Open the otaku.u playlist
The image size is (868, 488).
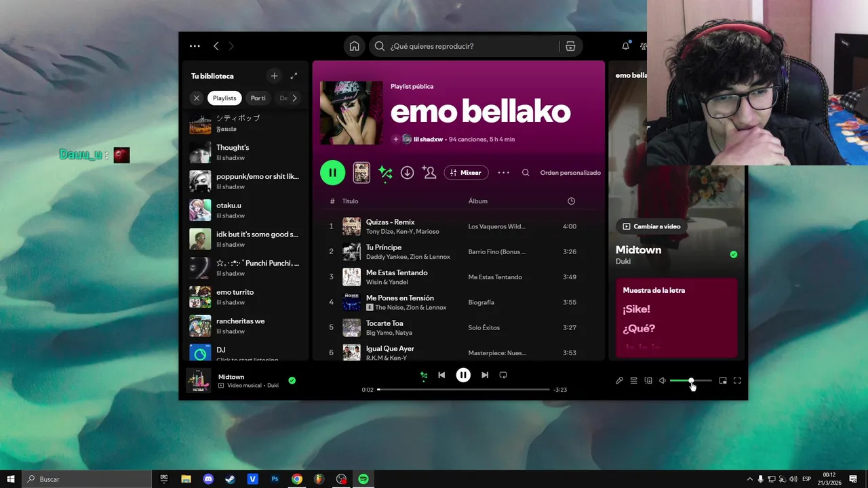point(244,210)
